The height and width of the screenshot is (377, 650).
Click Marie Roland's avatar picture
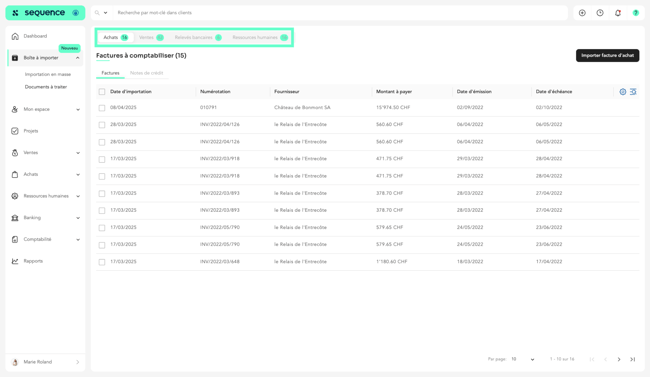coord(15,362)
